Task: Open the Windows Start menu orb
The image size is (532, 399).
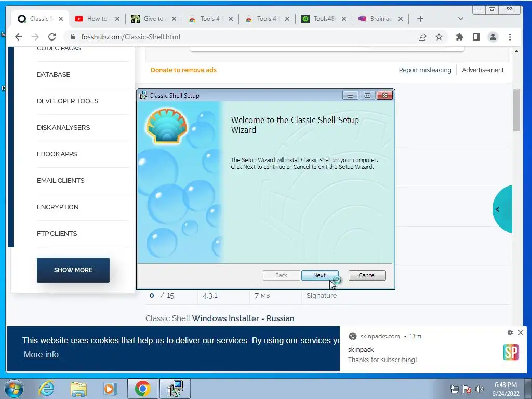Action: (x=14, y=389)
